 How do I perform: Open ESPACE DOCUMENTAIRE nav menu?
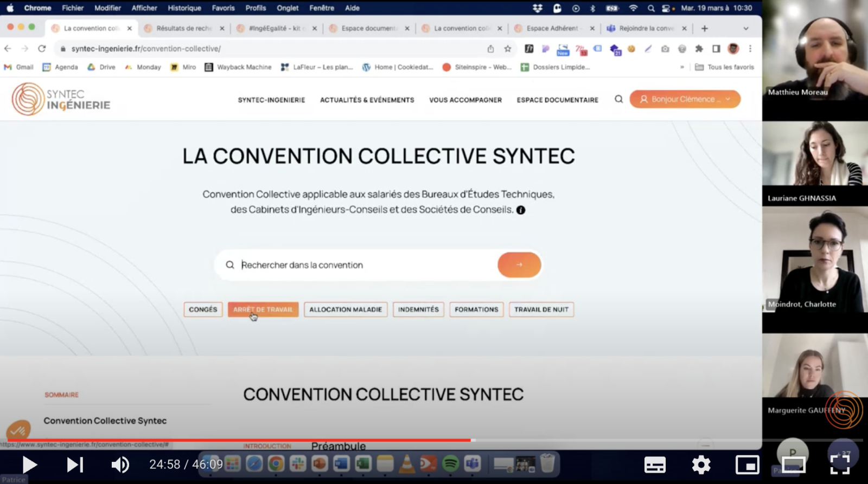pos(558,100)
